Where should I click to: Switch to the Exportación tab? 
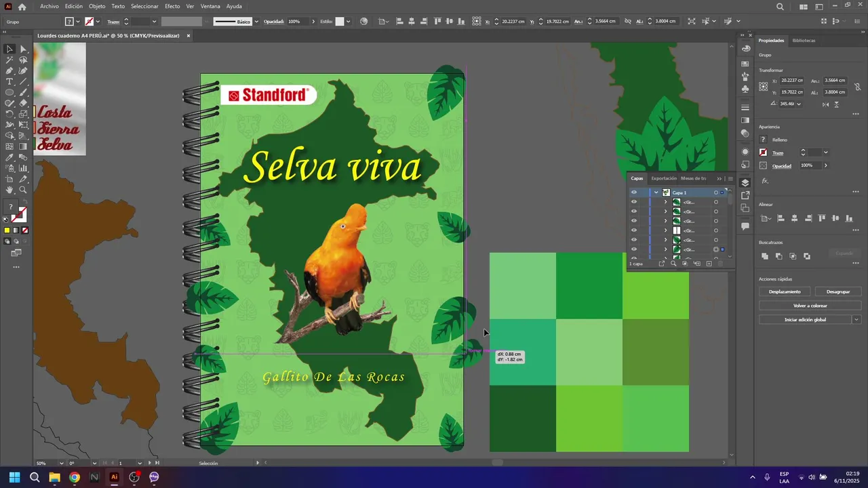pyautogui.click(x=664, y=178)
